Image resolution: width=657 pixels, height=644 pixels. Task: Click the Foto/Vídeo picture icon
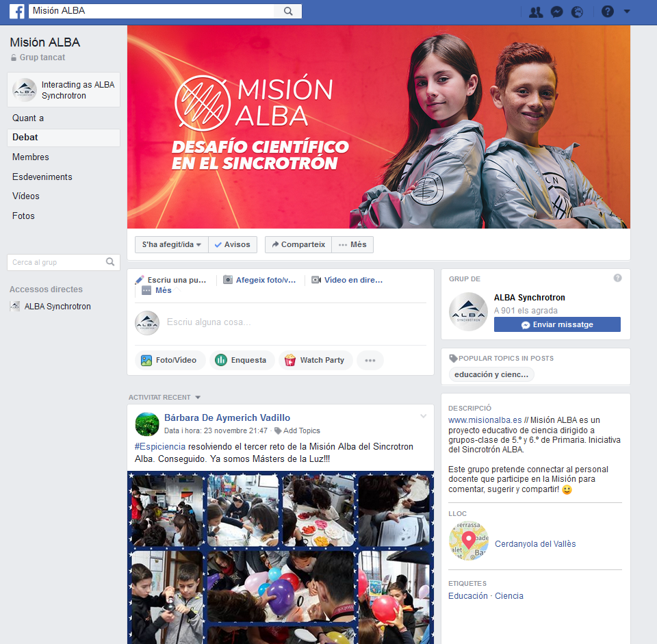coord(146,360)
